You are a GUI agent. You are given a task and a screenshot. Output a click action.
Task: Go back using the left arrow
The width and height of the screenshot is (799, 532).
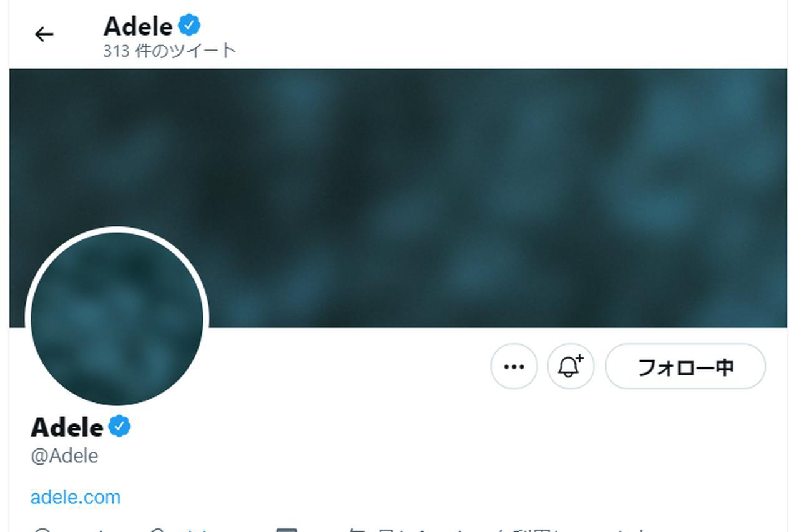click(44, 34)
